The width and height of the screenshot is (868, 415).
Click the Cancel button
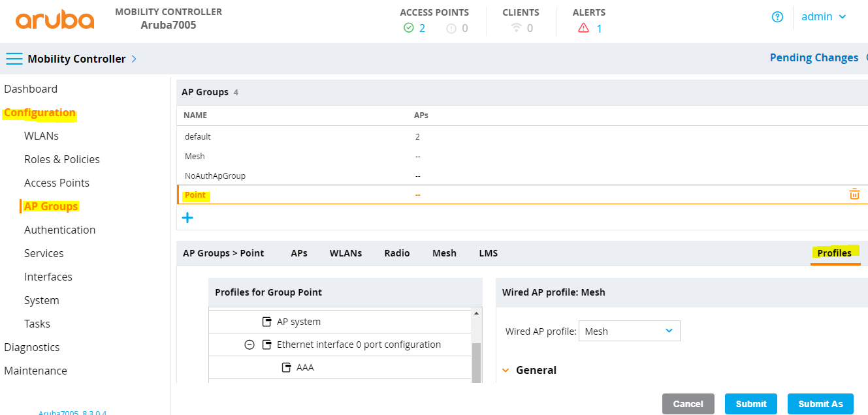[x=688, y=404]
